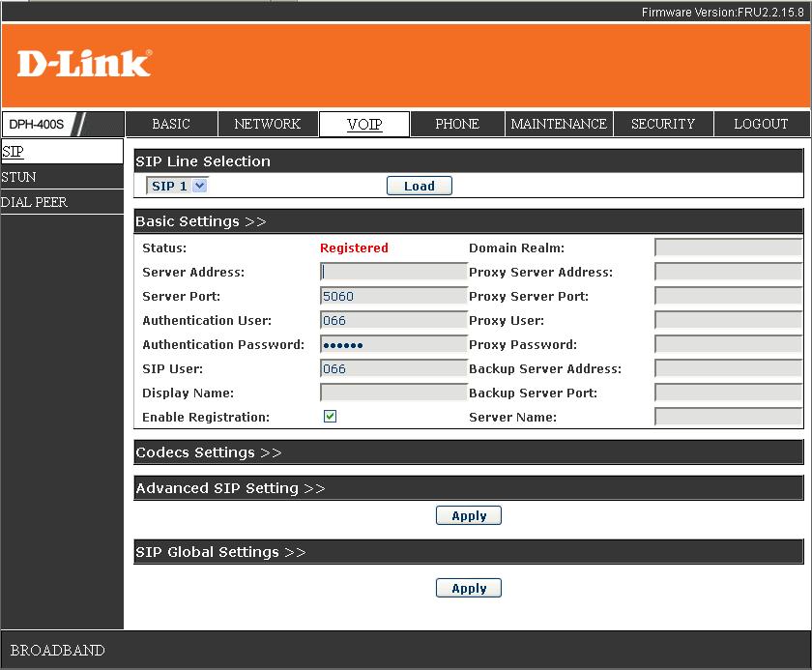
Task: Open STUN in the left sidebar
Action: pyautogui.click(x=62, y=177)
